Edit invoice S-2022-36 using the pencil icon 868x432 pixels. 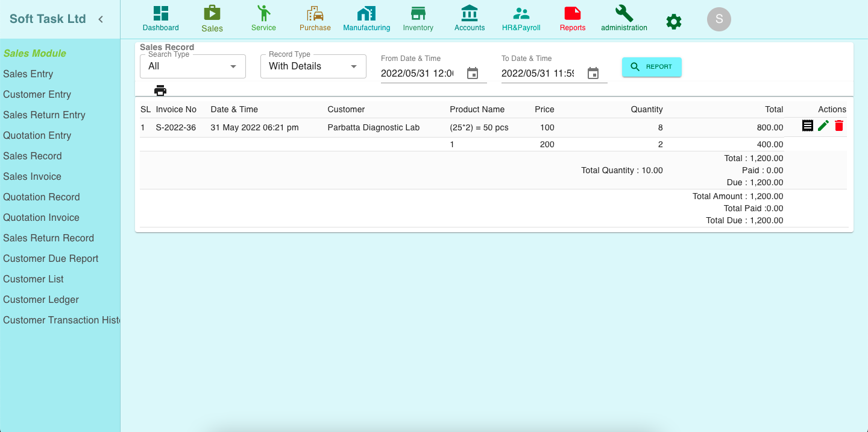coord(823,125)
